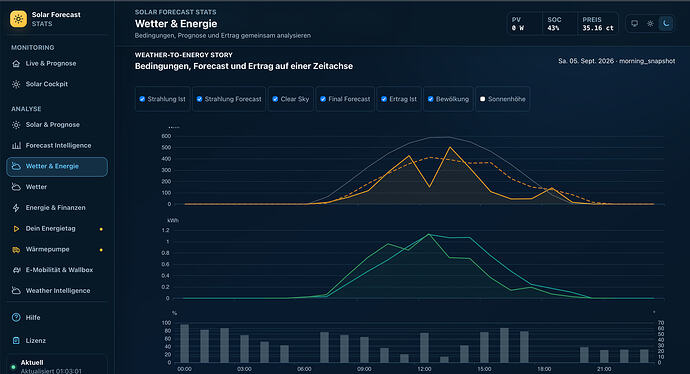The width and height of the screenshot is (690, 374).
Task: Hide the Bewölkung series
Action: tap(431, 99)
